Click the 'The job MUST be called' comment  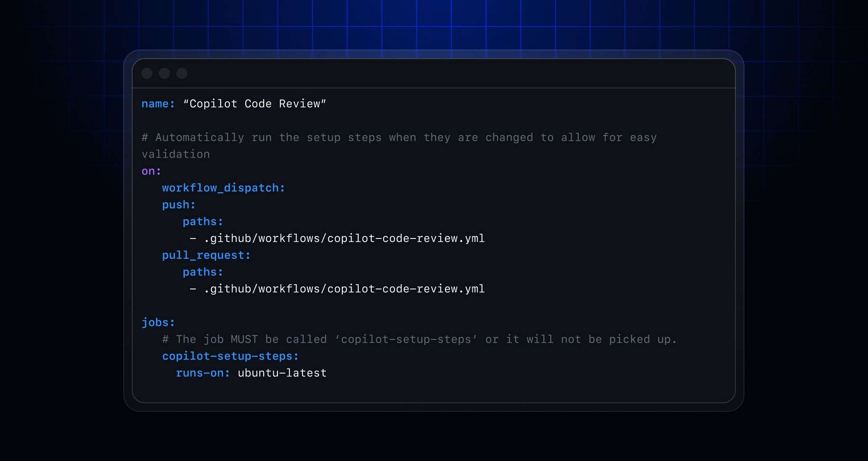[x=420, y=339]
